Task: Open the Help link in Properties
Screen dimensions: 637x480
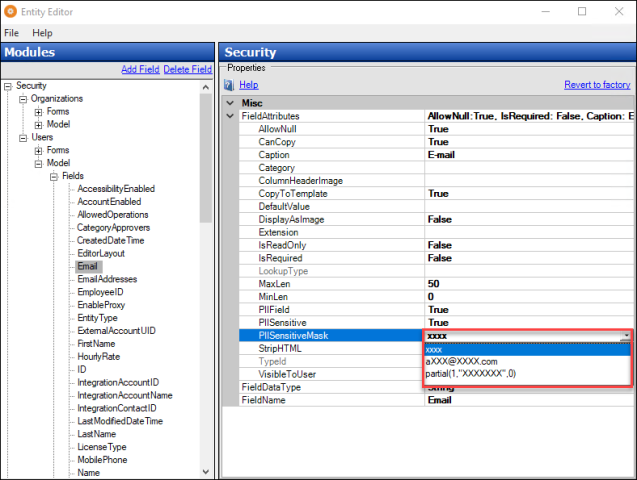Action: [249, 85]
